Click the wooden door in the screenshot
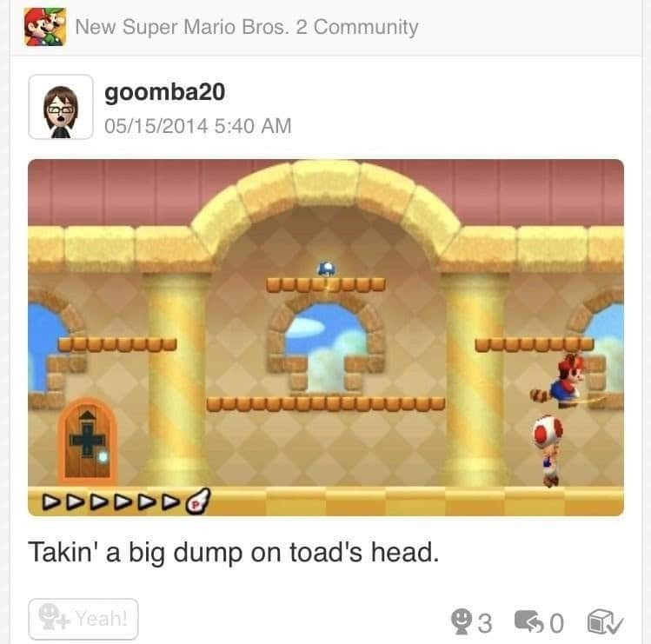Screen dimensions: 651x644 point(87,441)
